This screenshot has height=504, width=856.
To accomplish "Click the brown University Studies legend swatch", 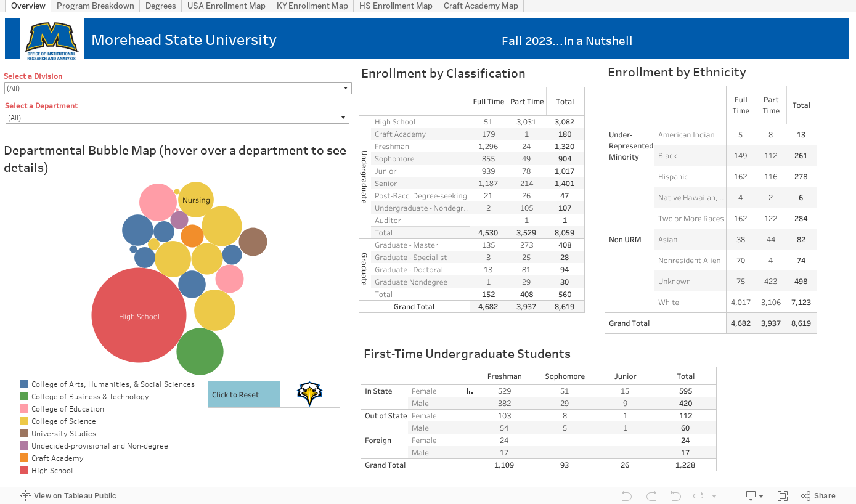I will tap(24, 433).
